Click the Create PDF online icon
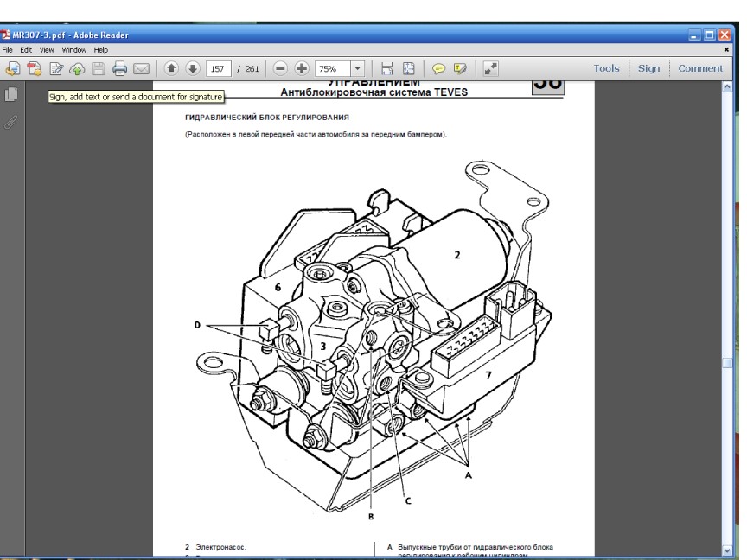This screenshot has width=747, height=560. pyautogui.click(x=12, y=69)
